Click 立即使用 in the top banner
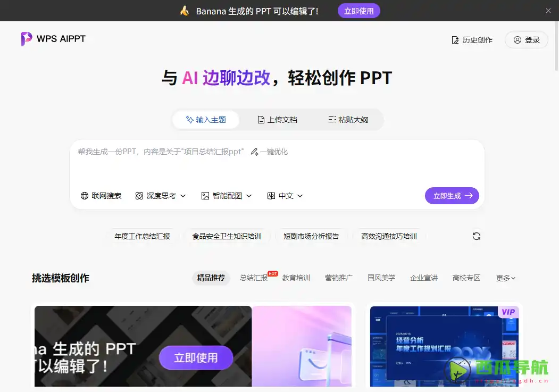 pos(358,11)
